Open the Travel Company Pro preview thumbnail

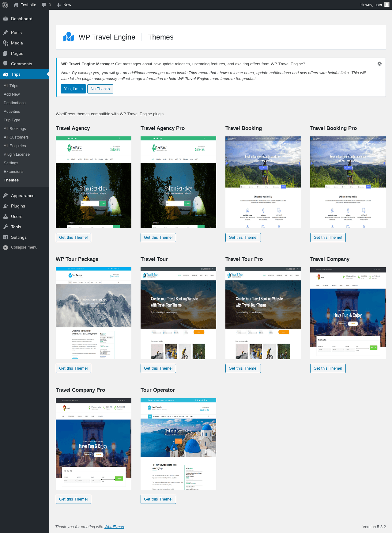tap(93, 444)
